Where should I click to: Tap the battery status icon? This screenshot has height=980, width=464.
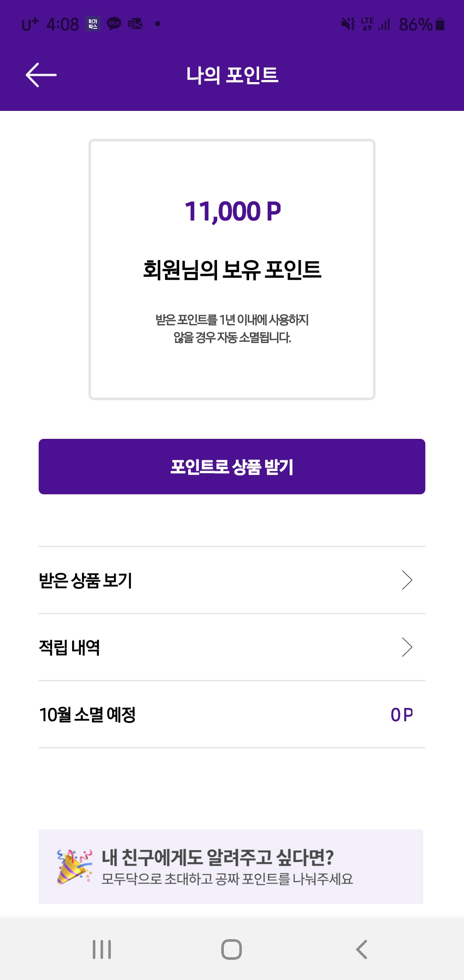point(440,24)
